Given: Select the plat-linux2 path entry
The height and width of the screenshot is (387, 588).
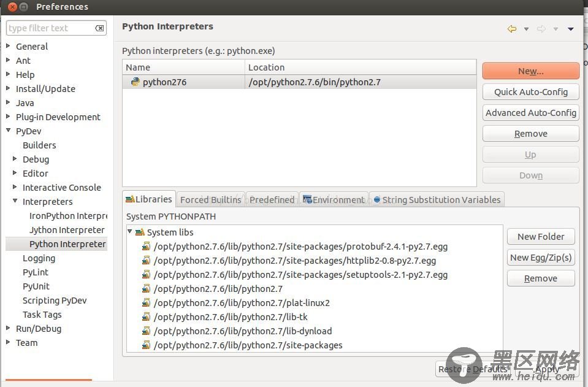Looking at the screenshot, I should pos(242,303).
